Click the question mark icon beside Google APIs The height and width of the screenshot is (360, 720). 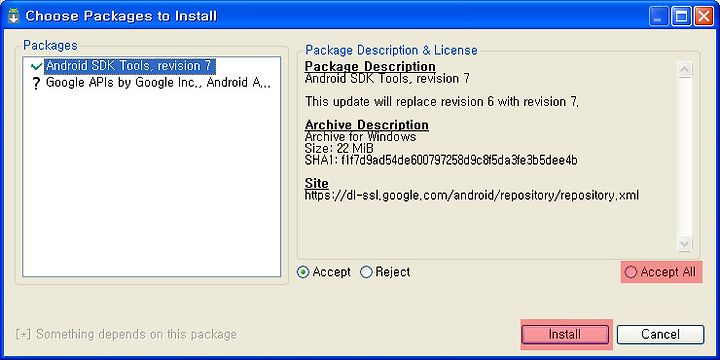pyautogui.click(x=37, y=84)
